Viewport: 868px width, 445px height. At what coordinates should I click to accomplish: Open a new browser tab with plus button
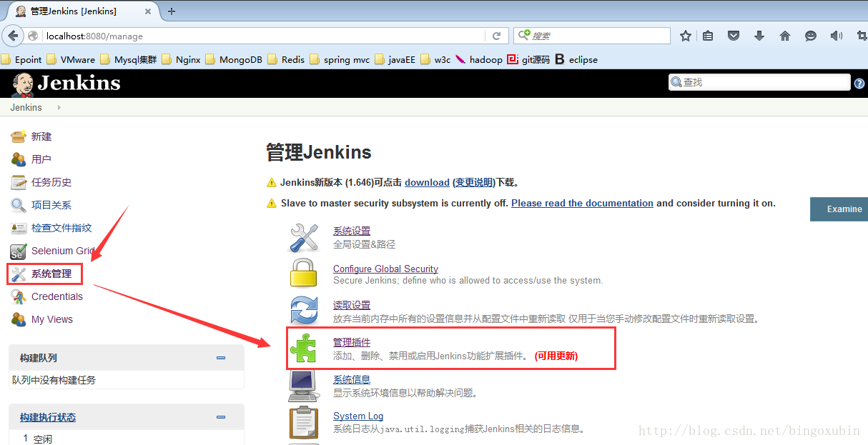[172, 11]
